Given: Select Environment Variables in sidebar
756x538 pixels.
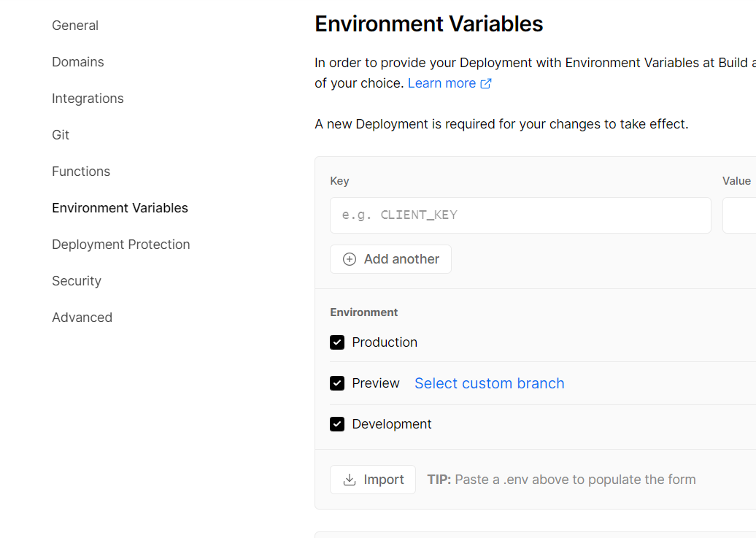Looking at the screenshot, I should pyautogui.click(x=120, y=208).
